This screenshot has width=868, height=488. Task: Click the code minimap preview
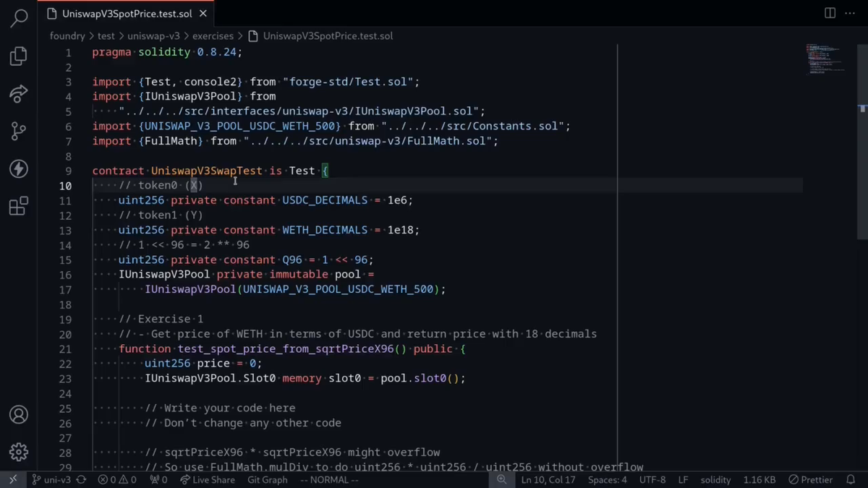(826, 59)
